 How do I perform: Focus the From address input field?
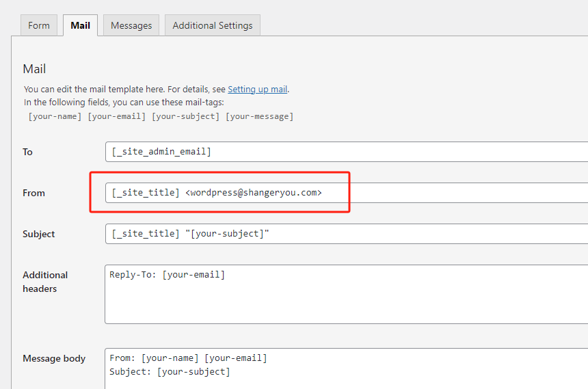point(347,193)
